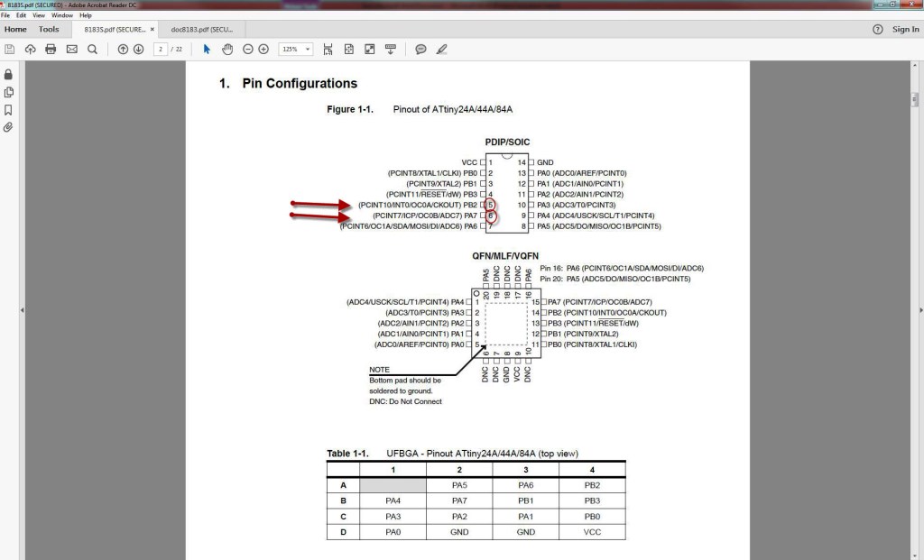924x560 pixels.
Task: Click table cell 'PA5' in row A
Action: (459, 485)
